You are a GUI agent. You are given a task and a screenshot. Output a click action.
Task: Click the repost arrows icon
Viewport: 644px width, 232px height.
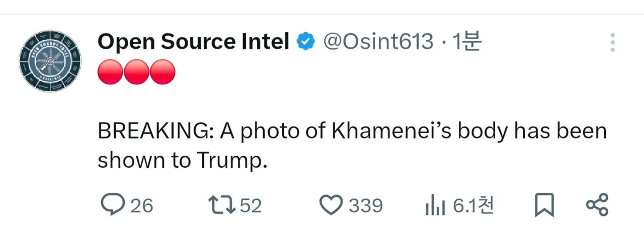221,205
